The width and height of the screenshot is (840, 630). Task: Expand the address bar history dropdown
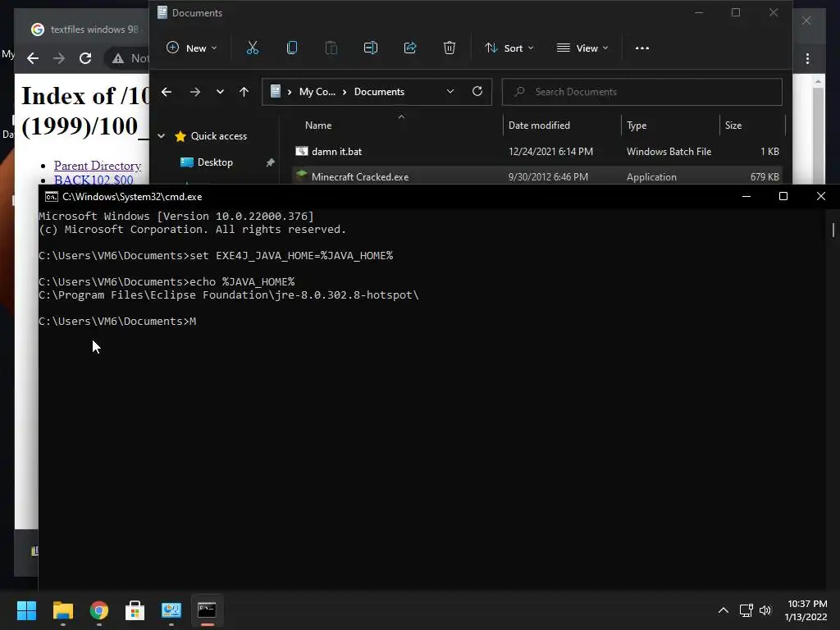click(x=450, y=91)
